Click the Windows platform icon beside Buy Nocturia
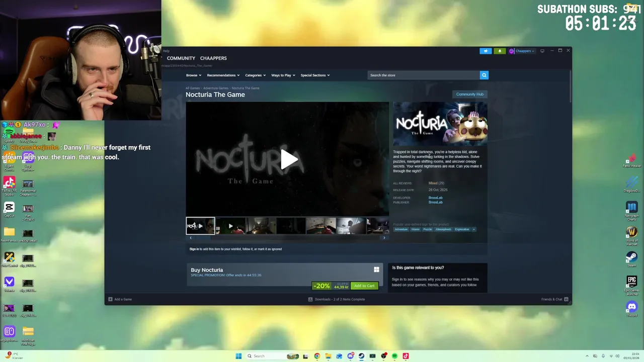This screenshot has width=644, height=362. pyautogui.click(x=376, y=270)
